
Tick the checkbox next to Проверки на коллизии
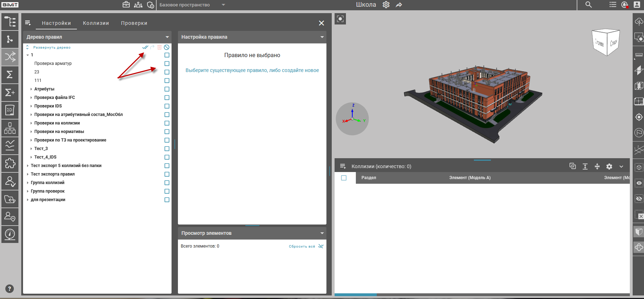[167, 123]
